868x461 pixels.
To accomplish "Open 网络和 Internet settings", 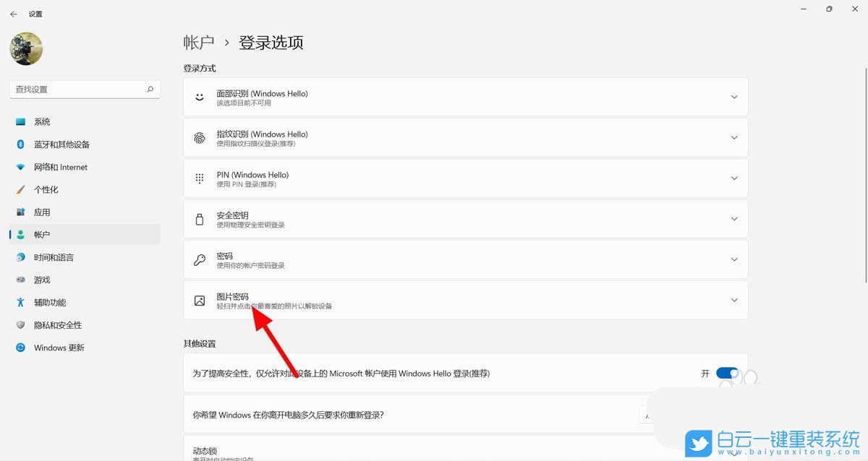I will pos(60,167).
